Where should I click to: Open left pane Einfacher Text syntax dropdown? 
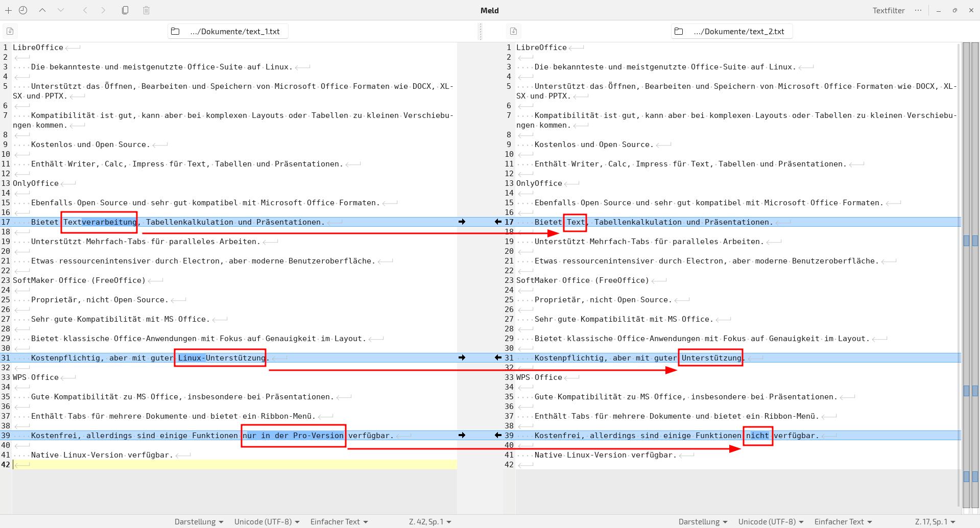tap(339, 521)
